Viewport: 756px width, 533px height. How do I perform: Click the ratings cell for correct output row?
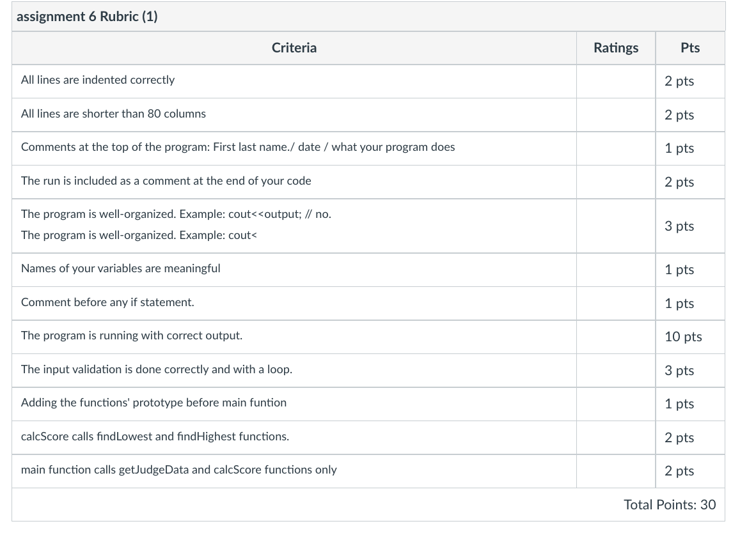(x=616, y=337)
